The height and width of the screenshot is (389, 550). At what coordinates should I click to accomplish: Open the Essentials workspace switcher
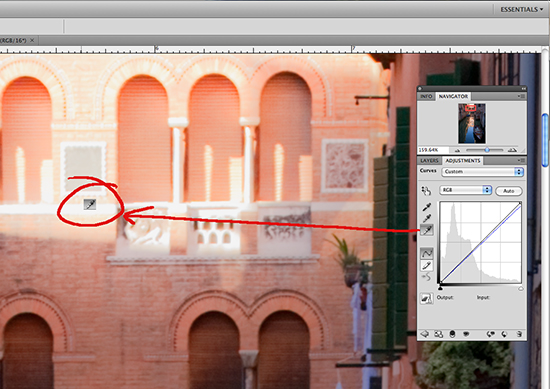pos(521,9)
